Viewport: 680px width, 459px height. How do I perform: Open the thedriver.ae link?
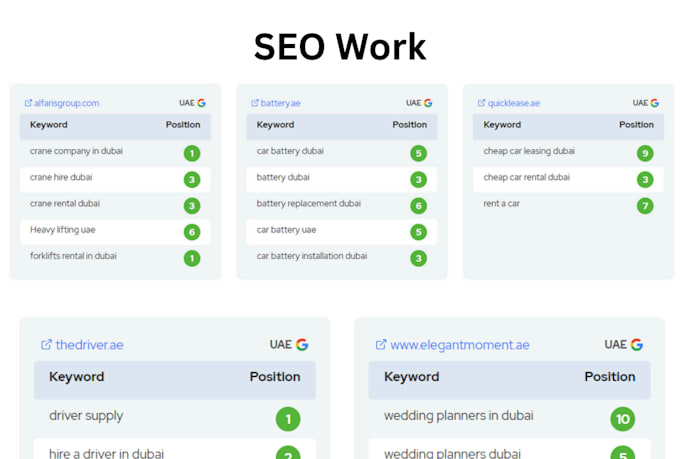[89, 345]
